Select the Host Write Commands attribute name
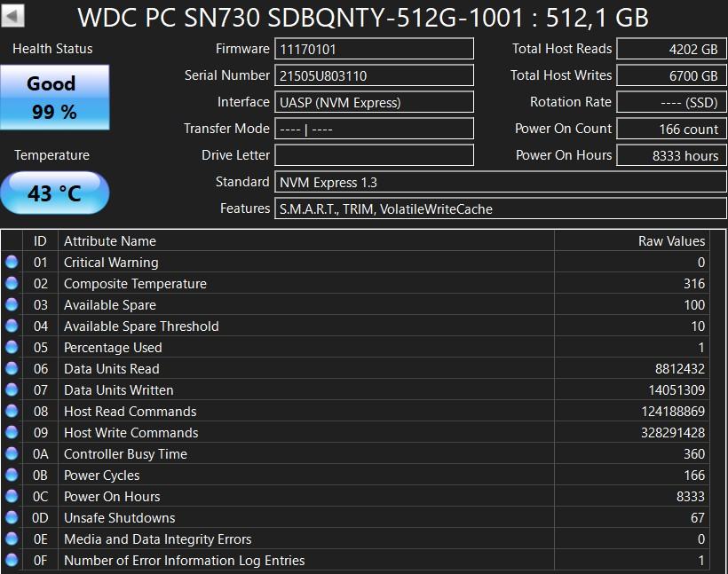 tap(131, 432)
